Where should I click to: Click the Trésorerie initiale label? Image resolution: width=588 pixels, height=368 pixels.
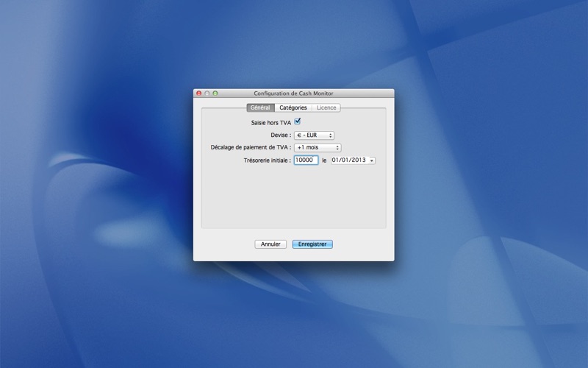click(267, 160)
